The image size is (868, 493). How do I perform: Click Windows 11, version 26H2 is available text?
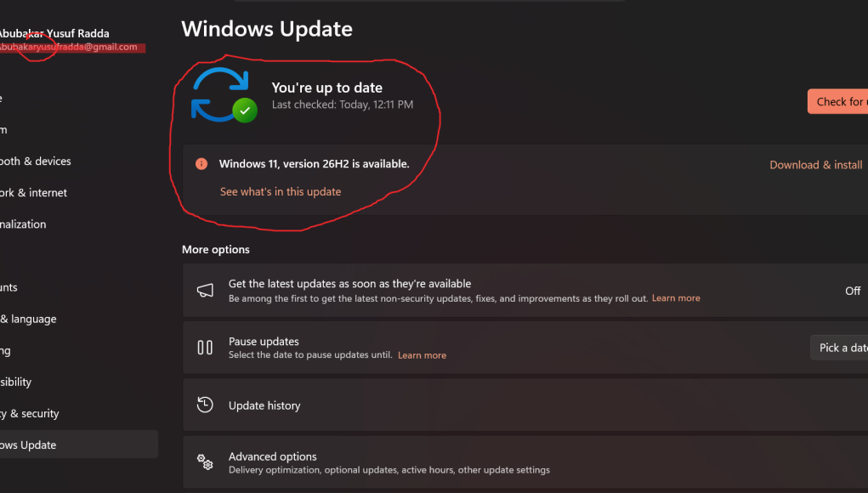(x=314, y=164)
